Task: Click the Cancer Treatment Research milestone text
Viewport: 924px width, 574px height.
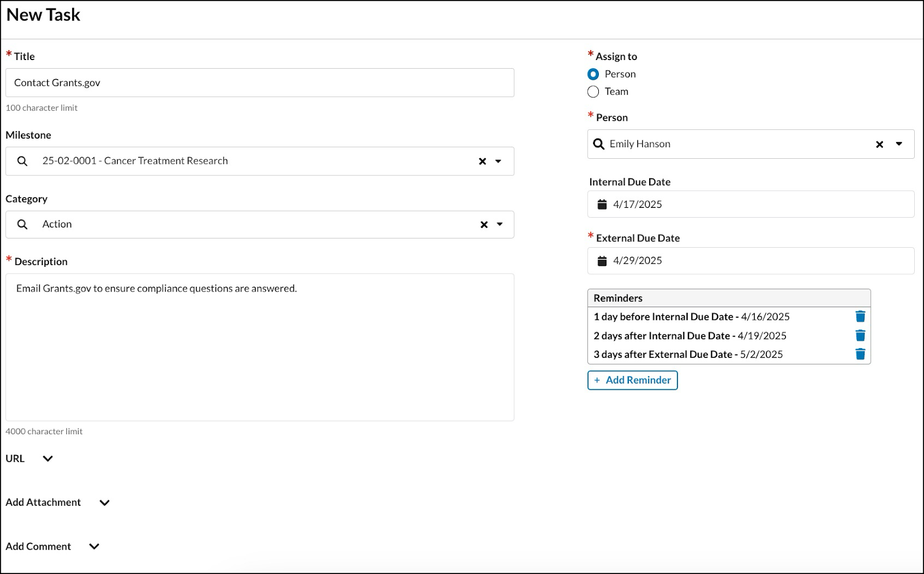Action: (x=135, y=161)
